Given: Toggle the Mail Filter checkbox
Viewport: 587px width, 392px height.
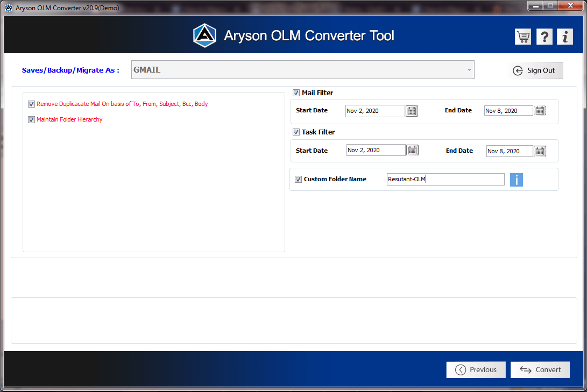Looking at the screenshot, I should coord(296,93).
